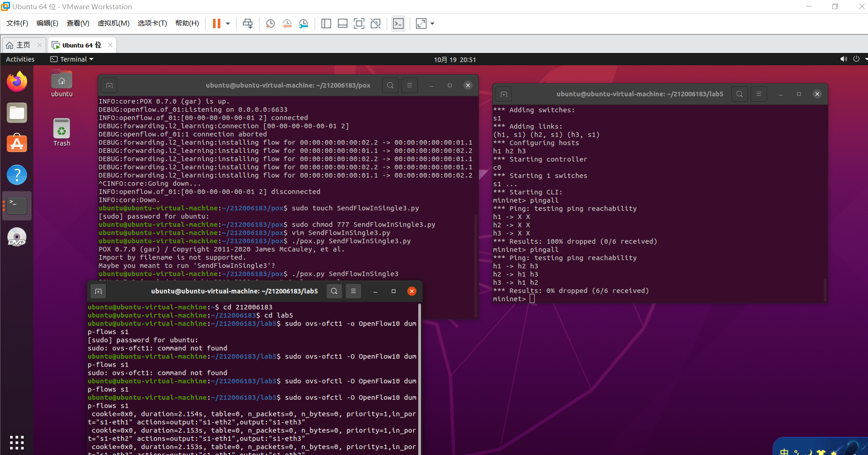Open Firefox from the Ubuntu dock

17,82
